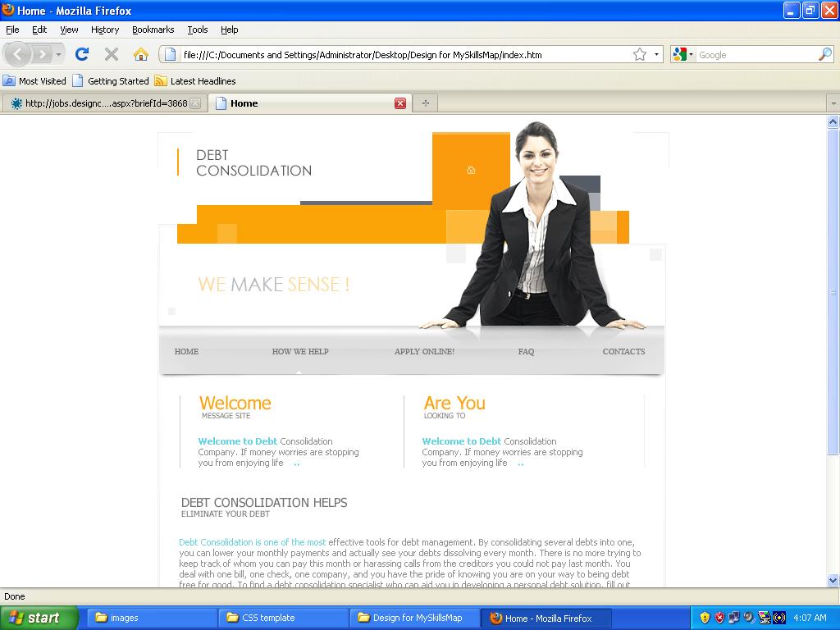Screen dimensions: 840x630
Task: Click the DEBT CONSOLIDATION site logo text
Action: (x=253, y=163)
